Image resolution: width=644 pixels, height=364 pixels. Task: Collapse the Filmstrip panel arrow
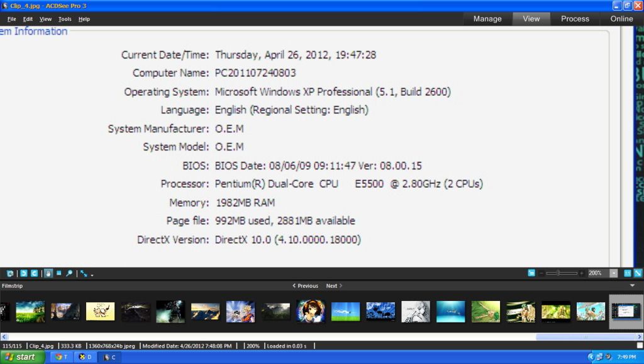tap(633, 285)
